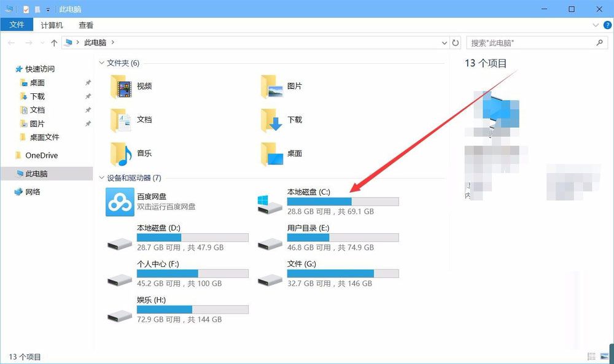Open customize quick access toolbar dropdown
This screenshot has height=364, width=614.
[48, 10]
